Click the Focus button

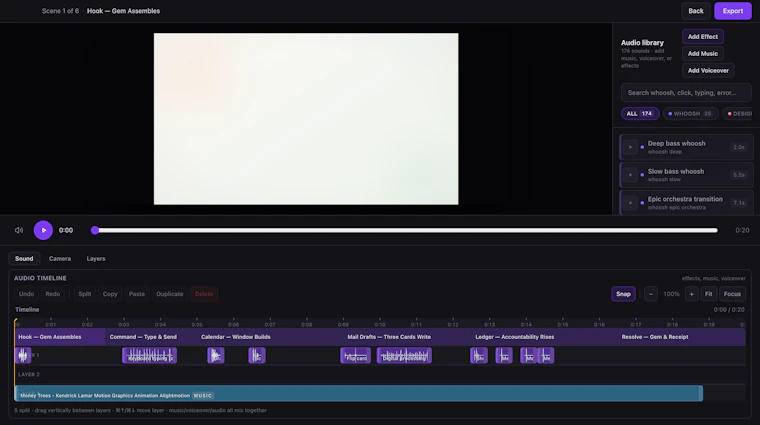click(732, 294)
